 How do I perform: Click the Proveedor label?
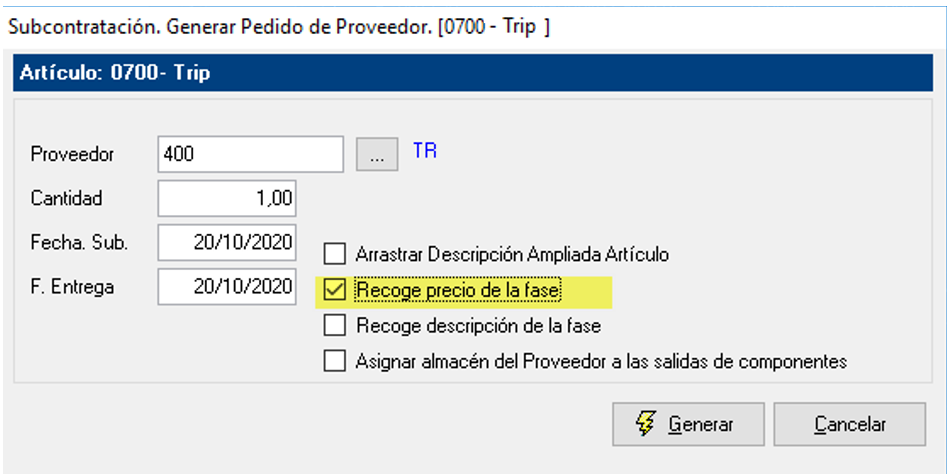pyautogui.click(x=72, y=154)
